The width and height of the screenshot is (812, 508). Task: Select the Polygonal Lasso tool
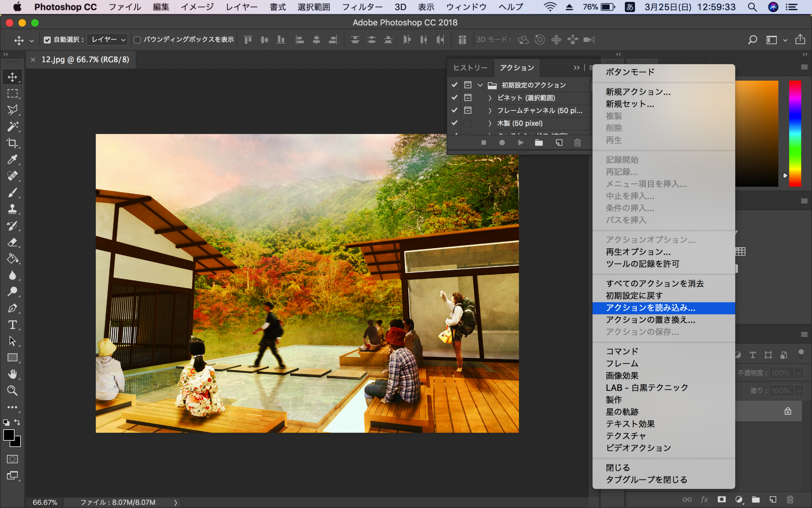(x=12, y=110)
